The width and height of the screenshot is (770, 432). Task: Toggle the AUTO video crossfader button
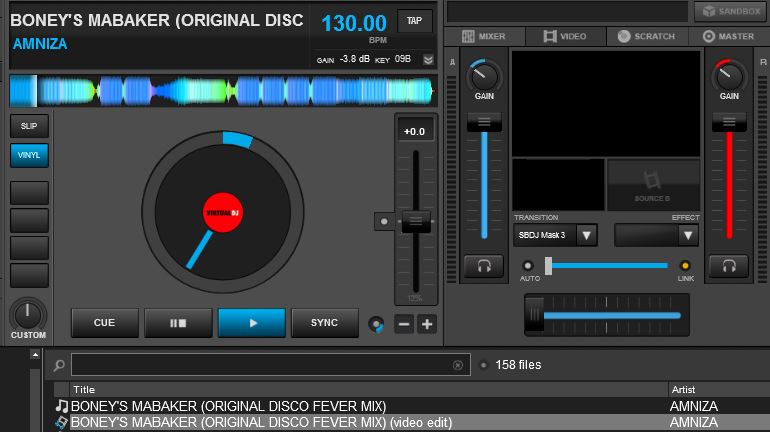528,266
